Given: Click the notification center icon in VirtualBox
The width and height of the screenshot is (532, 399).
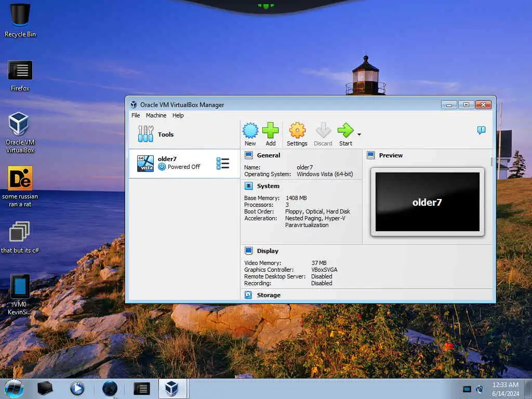Looking at the screenshot, I should pos(481,130).
